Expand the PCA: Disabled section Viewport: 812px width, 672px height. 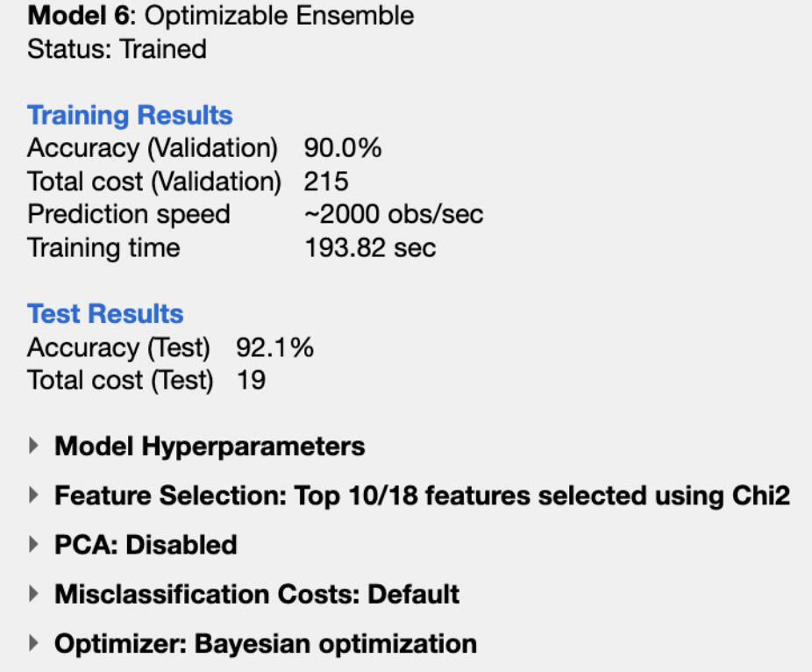(x=34, y=545)
